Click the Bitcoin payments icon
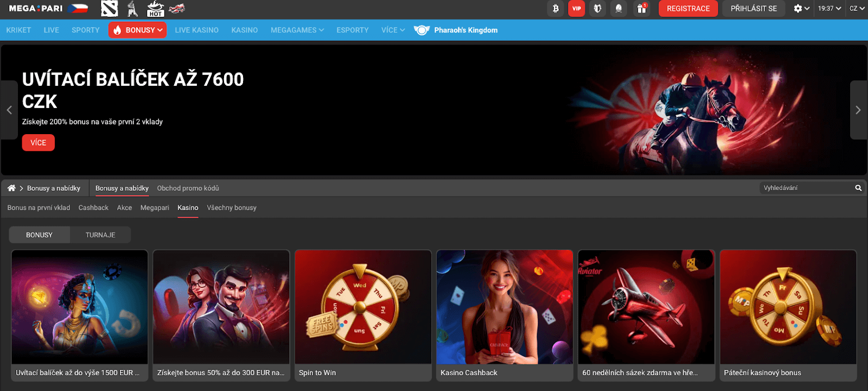The image size is (868, 391). pos(556,9)
